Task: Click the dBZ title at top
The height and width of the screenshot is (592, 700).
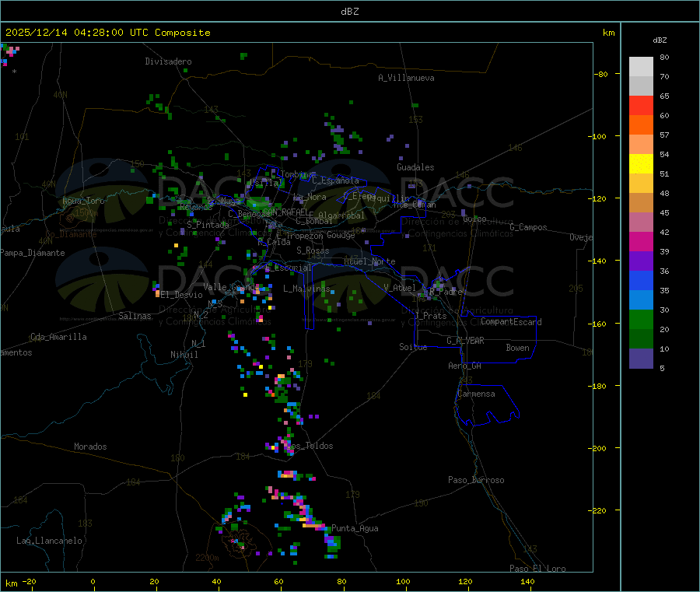Action: [x=349, y=12]
